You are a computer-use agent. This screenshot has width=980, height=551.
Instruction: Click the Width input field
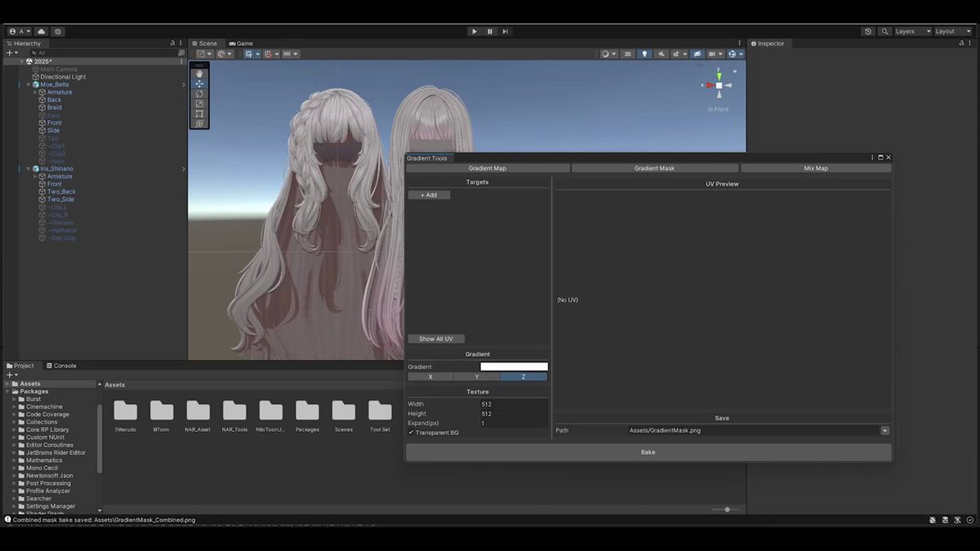tap(514, 404)
